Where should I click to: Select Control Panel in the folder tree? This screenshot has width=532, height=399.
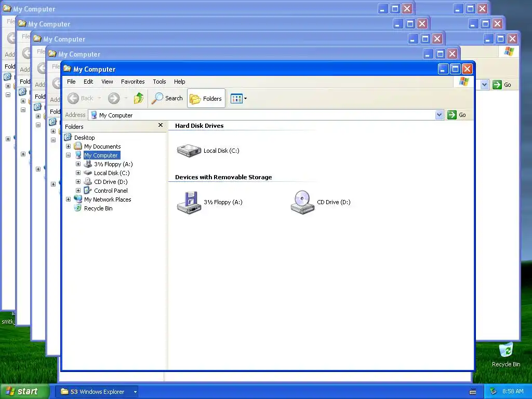pyautogui.click(x=111, y=190)
